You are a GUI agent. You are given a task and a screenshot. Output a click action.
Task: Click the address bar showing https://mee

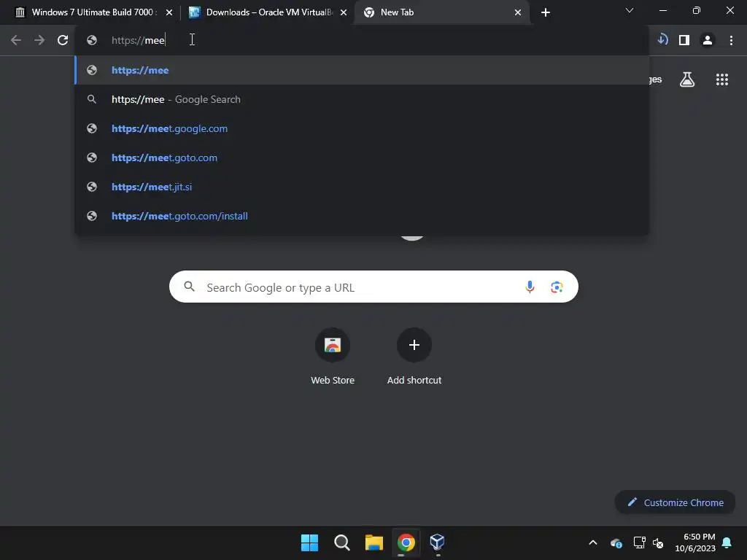pos(362,40)
